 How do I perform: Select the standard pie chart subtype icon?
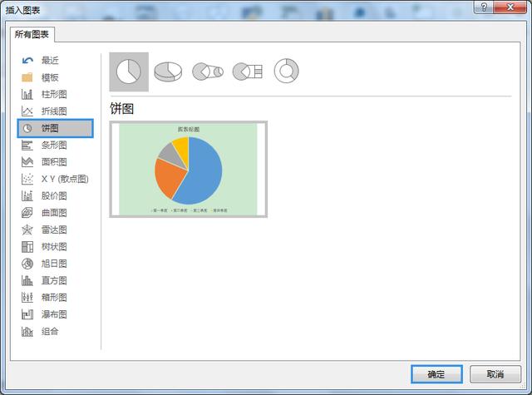pyautogui.click(x=129, y=72)
